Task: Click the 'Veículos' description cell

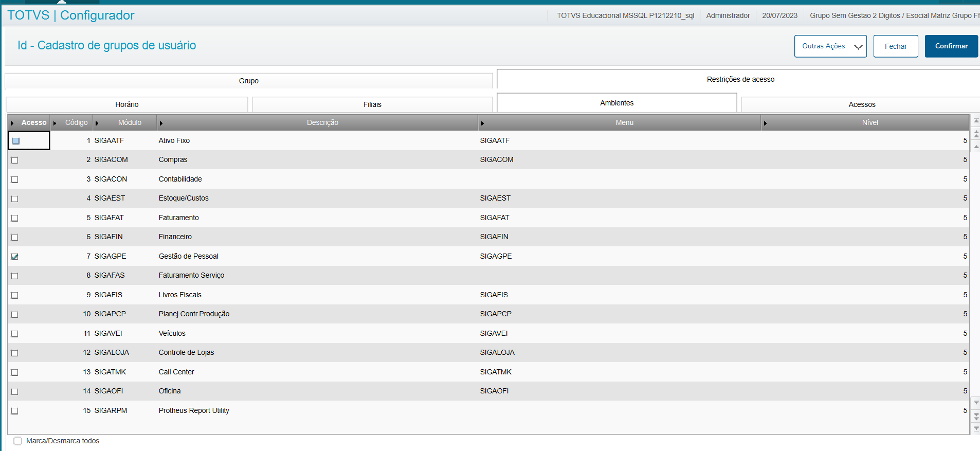Action: 172,333
